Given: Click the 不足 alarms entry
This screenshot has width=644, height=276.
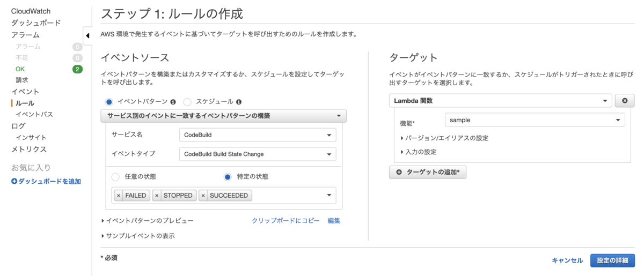Looking at the screenshot, I should (x=22, y=58).
